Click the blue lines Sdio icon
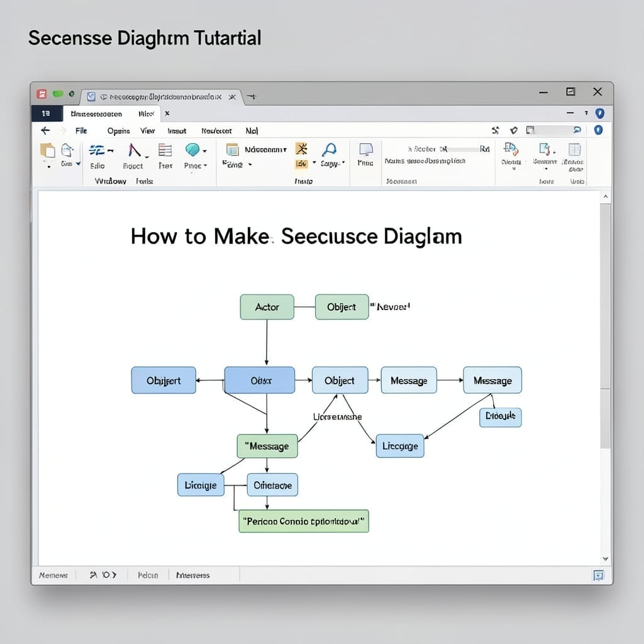Image resolution: width=644 pixels, height=644 pixels. coord(97,151)
